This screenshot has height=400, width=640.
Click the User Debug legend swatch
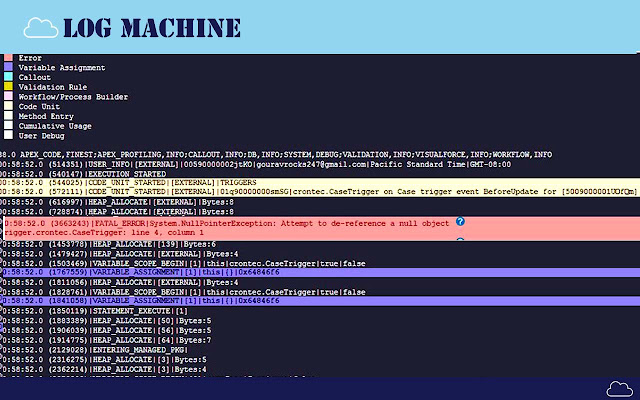(8, 135)
